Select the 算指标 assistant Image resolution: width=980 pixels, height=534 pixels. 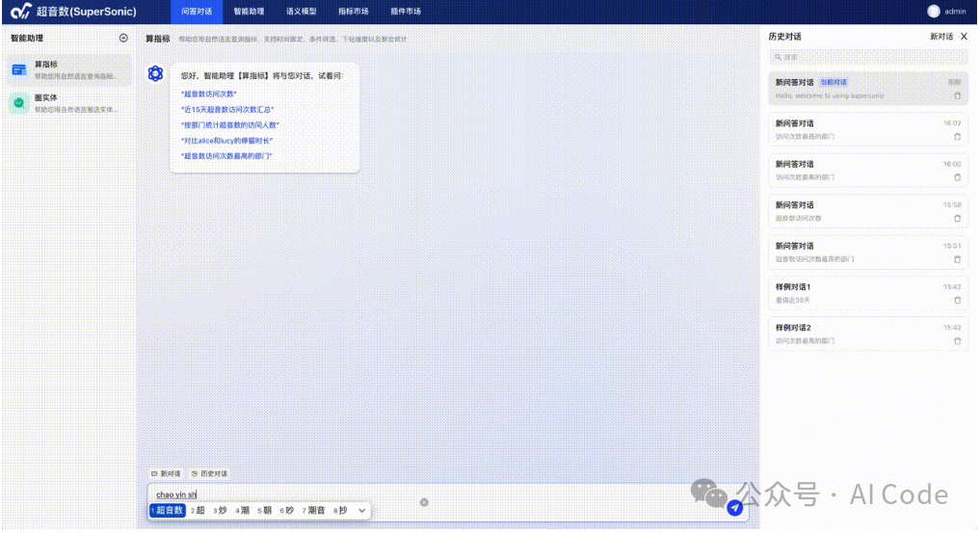[x=69, y=69]
